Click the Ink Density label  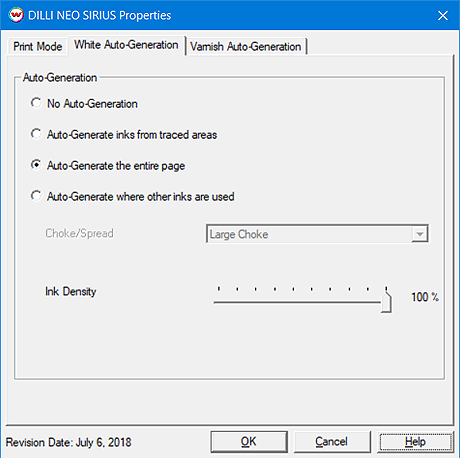pyautogui.click(x=71, y=291)
